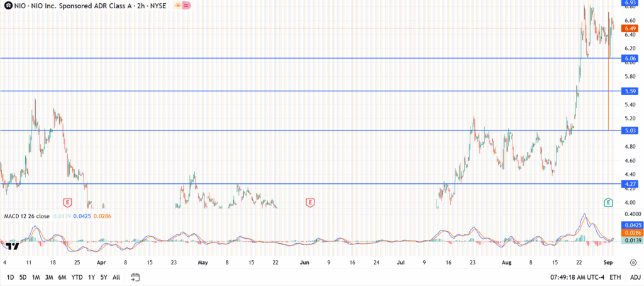
Task: Click the NIO company logo icon
Action: point(7,6)
